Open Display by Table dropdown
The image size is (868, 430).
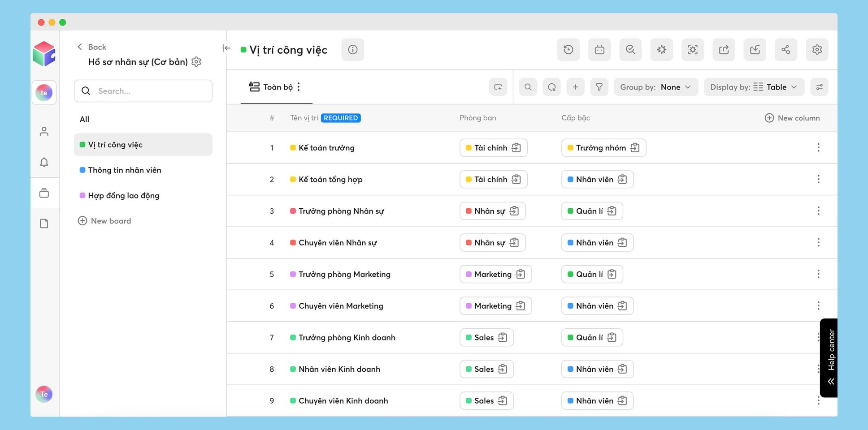click(754, 87)
